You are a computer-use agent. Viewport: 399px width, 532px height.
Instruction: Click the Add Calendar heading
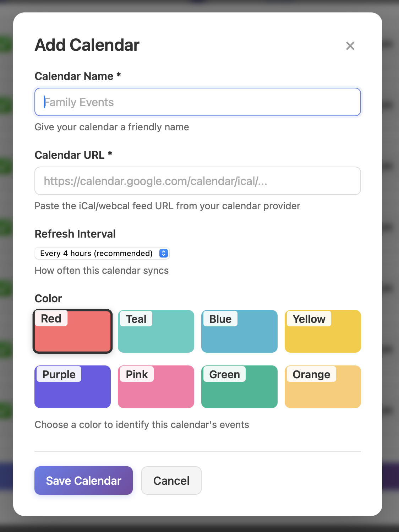pos(86,45)
